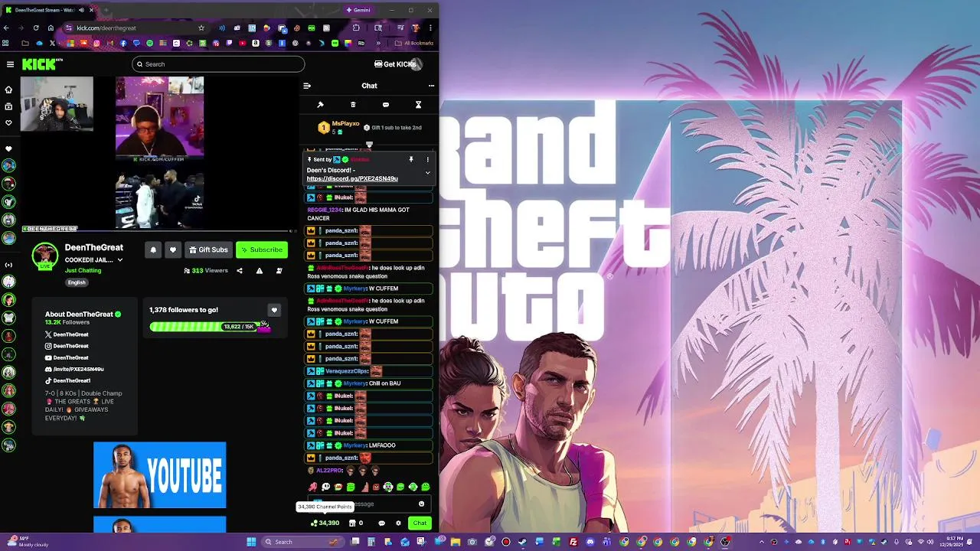Open All Bookmarks folder
Image resolution: width=980 pixels, height=551 pixels.
click(x=414, y=43)
